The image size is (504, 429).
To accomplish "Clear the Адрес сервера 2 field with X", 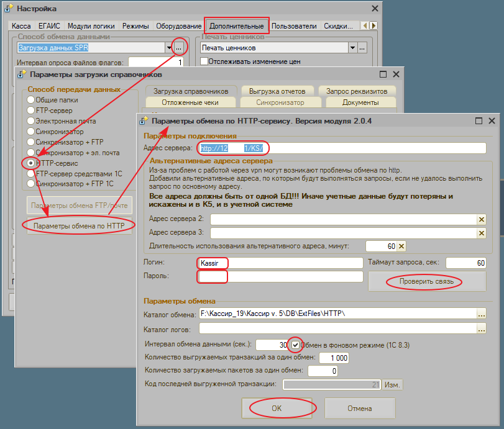I will click(481, 219).
